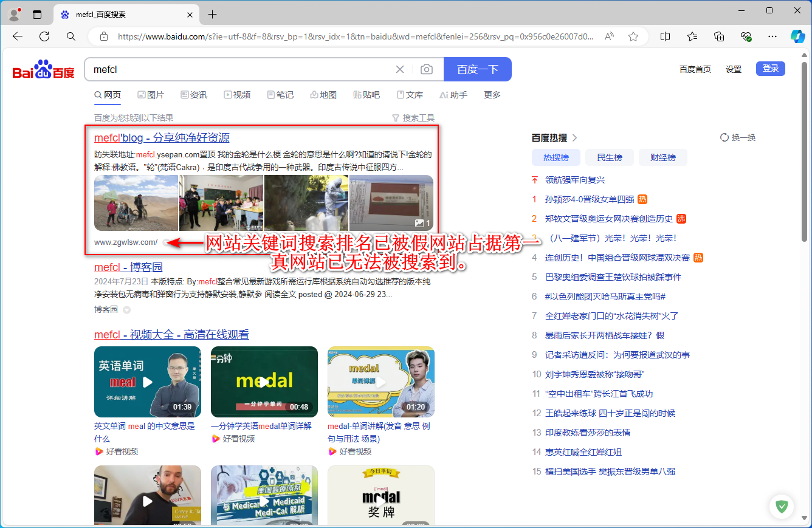Play the 一分钟 medal video thumbnail
The width and height of the screenshot is (812, 528).
click(x=264, y=382)
